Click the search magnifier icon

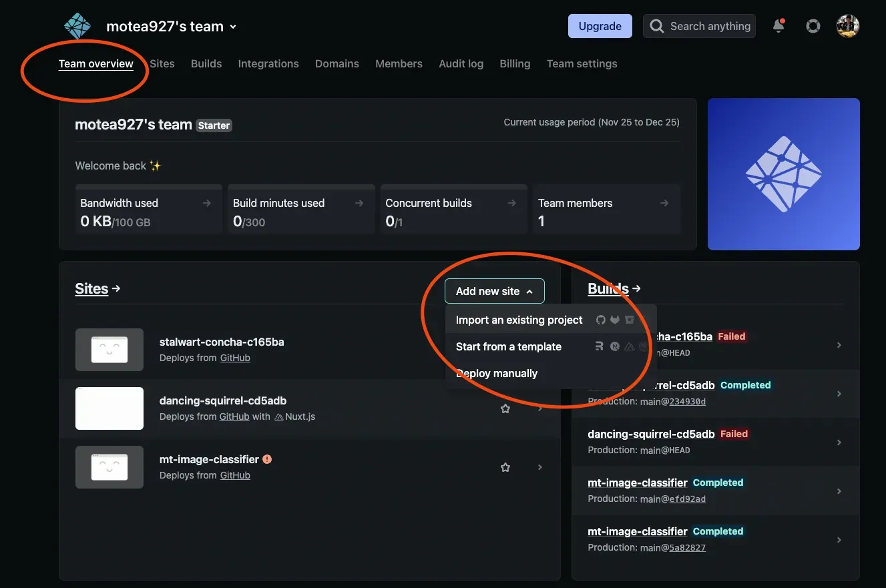coord(657,26)
